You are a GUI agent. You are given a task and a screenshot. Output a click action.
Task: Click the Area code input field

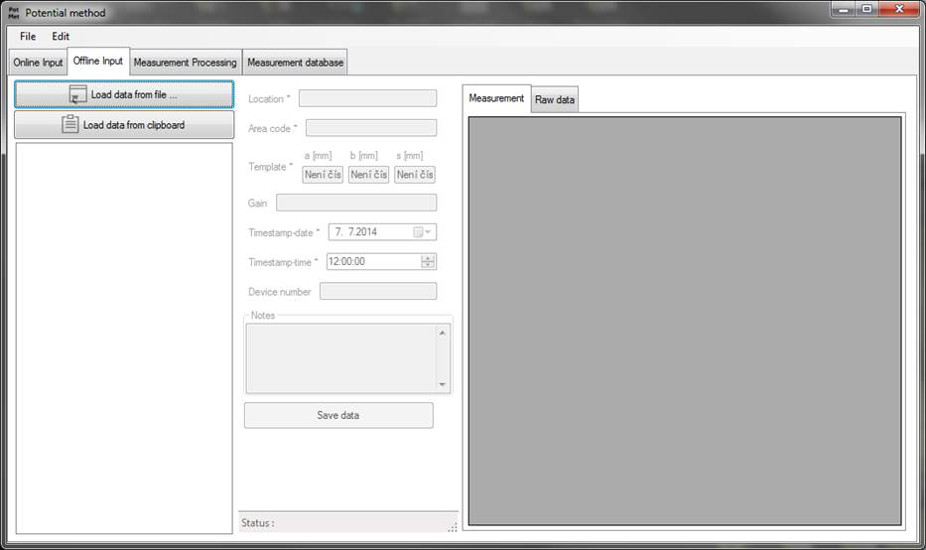tap(371, 128)
